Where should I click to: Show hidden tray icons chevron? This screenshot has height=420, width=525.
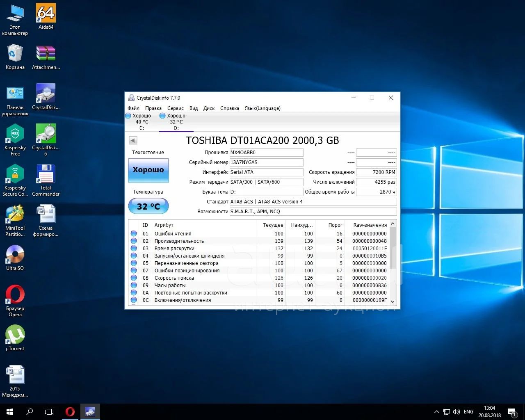(437, 412)
